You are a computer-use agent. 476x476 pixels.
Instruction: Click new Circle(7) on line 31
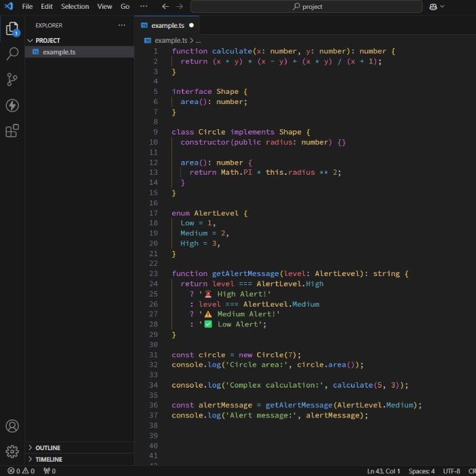pyautogui.click(x=268, y=355)
